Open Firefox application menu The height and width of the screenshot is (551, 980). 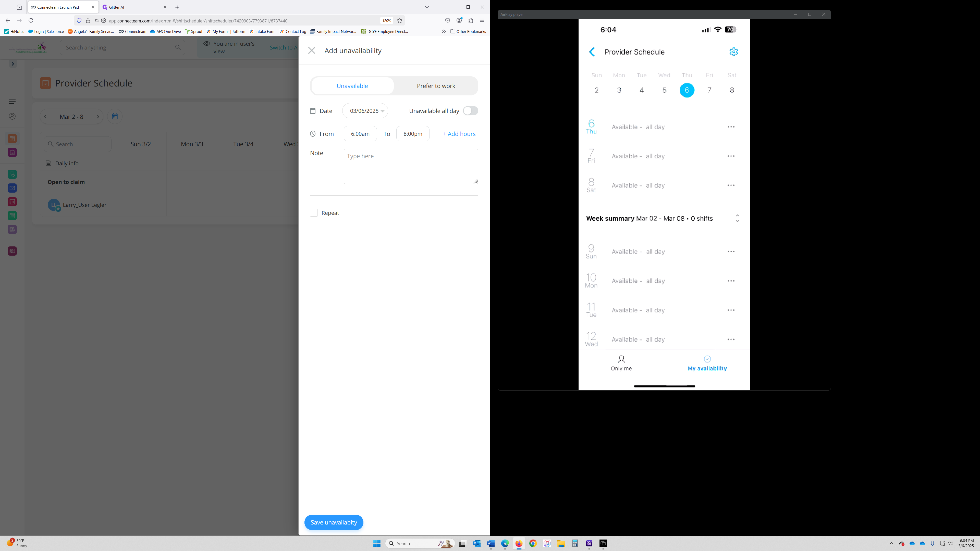482,20
